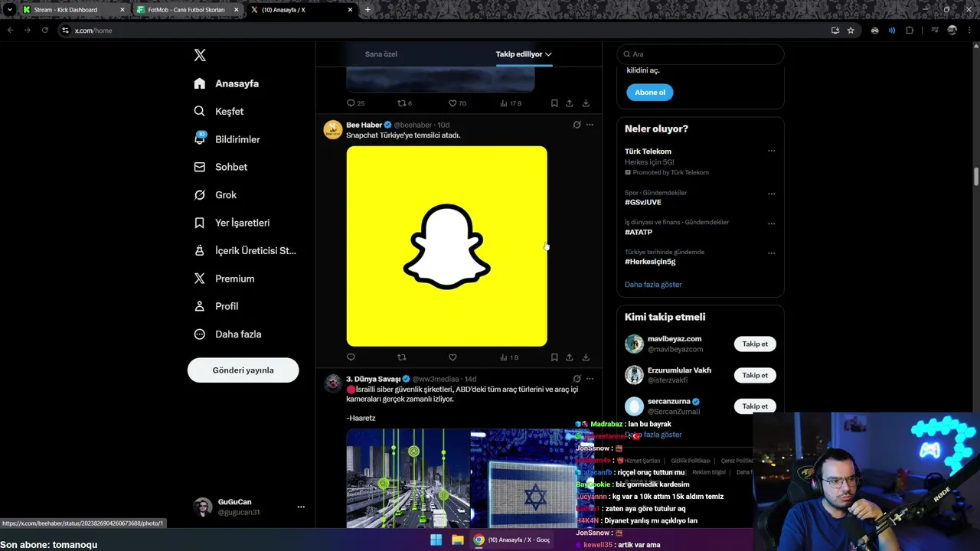
Task: Open more options on Bee Haber post
Action: coord(590,125)
